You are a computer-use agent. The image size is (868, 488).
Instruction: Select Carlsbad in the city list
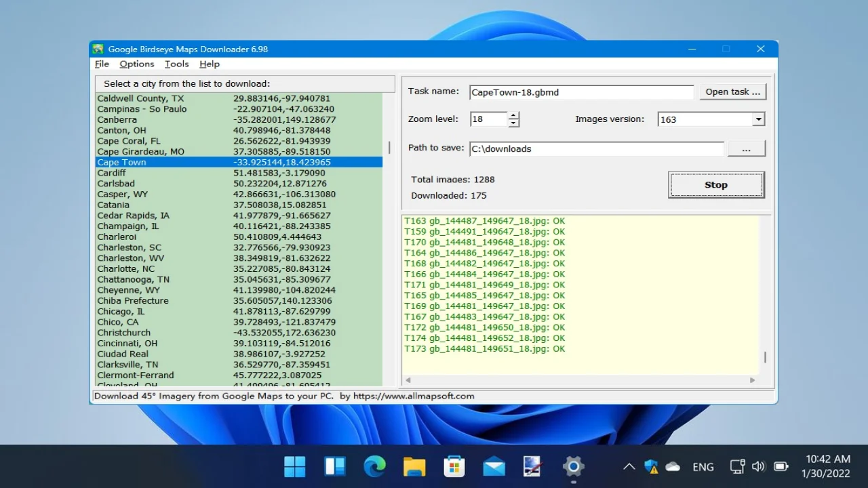[239, 184]
